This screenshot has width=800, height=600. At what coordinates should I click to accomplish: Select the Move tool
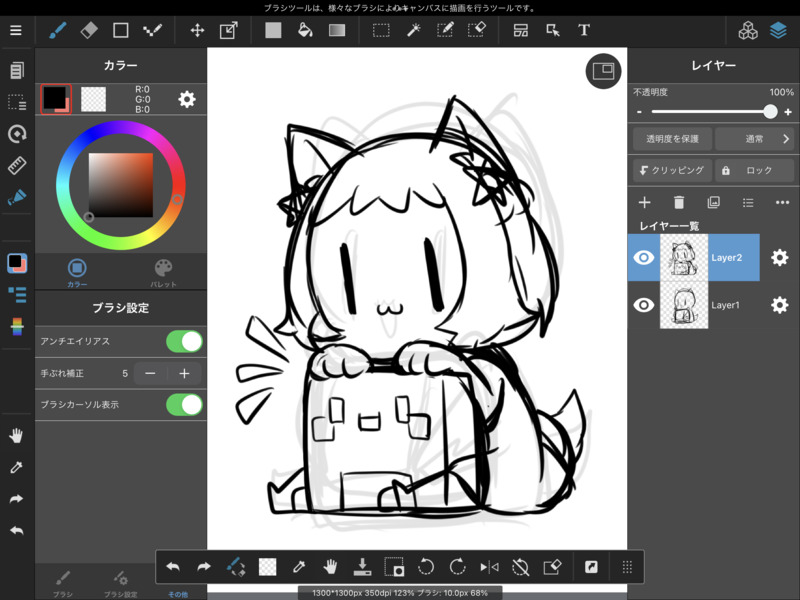coord(197,31)
